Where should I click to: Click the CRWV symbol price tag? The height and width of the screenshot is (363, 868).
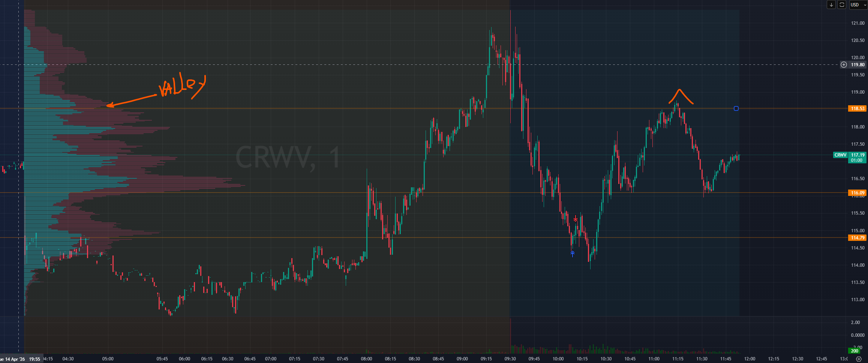(840, 155)
